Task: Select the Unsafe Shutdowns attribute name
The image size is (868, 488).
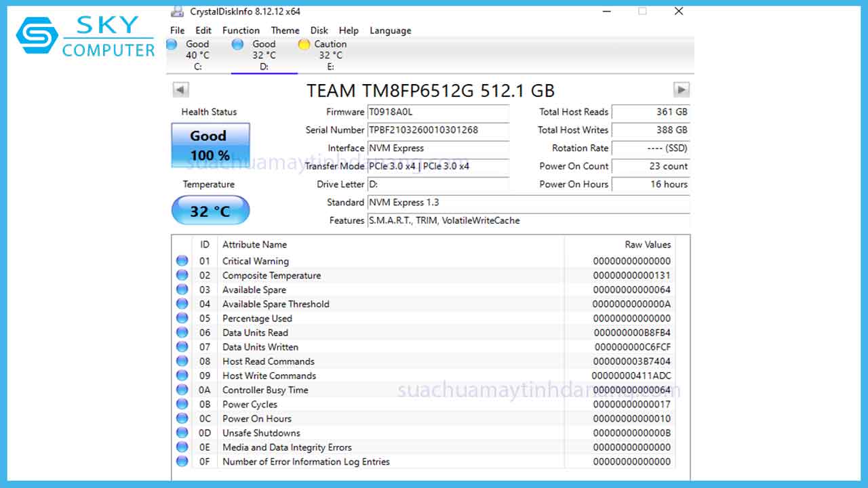Action: pyautogui.click(x=261, y=433)
